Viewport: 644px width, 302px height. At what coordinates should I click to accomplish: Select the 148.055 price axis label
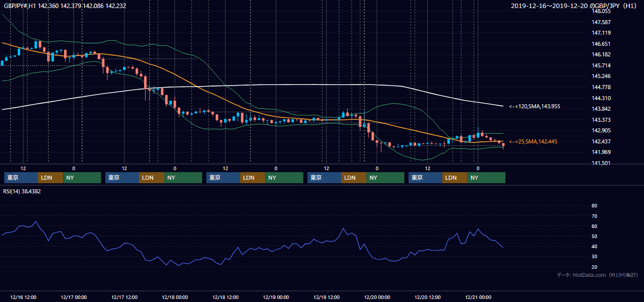tap(601, 11)
